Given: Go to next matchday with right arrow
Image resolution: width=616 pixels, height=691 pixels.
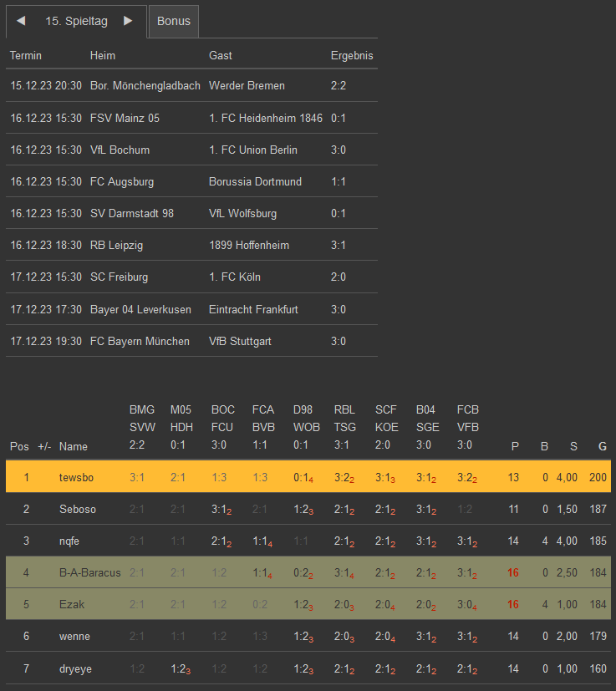Looking at the screenshot, I should 128,21.
